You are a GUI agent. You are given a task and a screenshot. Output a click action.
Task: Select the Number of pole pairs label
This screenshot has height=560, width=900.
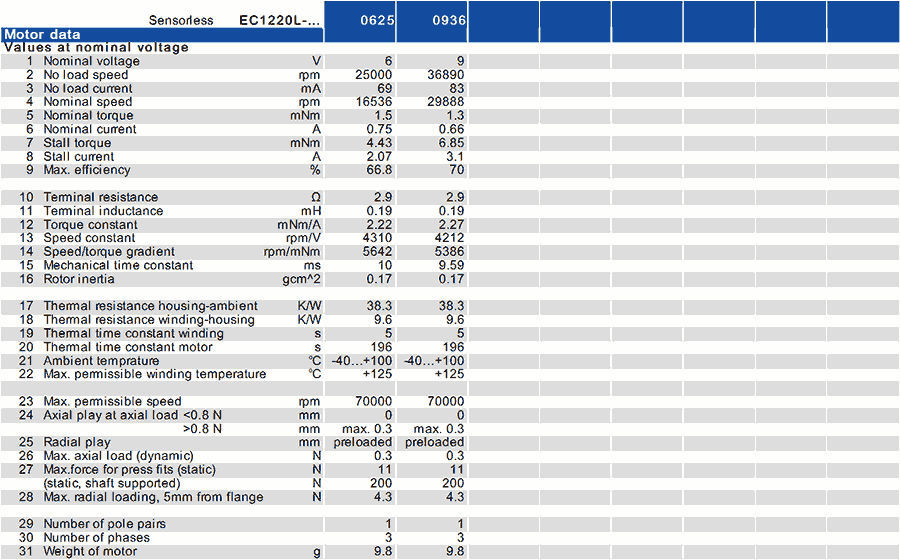click(x=105, y=524)
